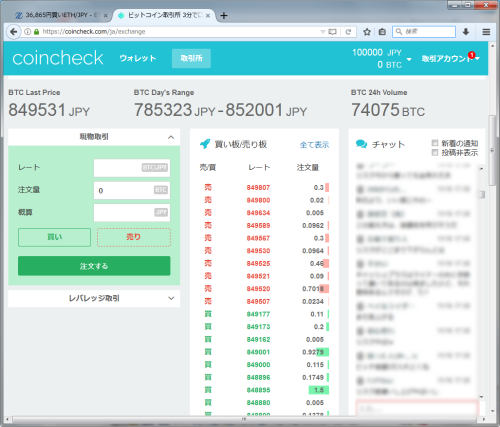Click the 注文量 input field
Viewport: 500px width, 427px height.
click(x=132, y=190)
